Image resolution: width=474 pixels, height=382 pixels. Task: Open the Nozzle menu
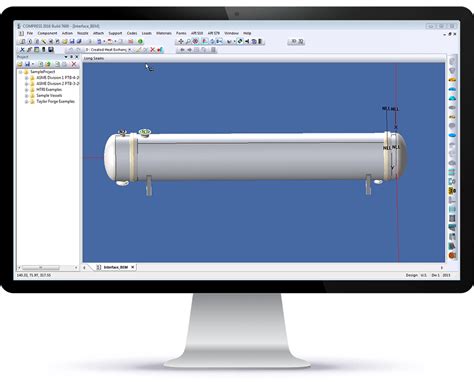click(x=83, y=33)
